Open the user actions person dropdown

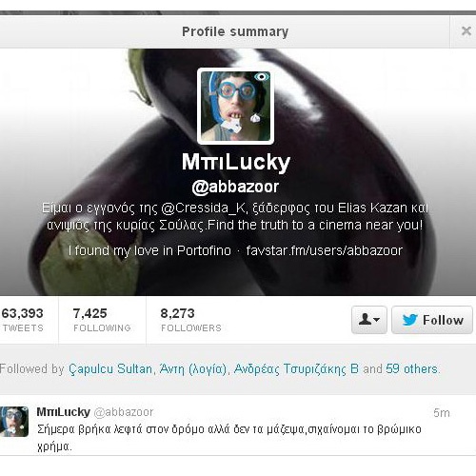pos(369,320)
